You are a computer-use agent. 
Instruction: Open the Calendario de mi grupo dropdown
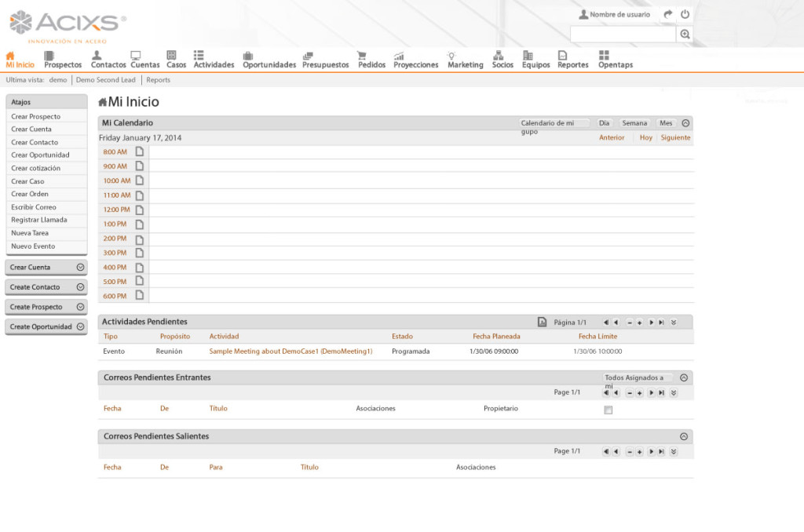tap(554, 123)
